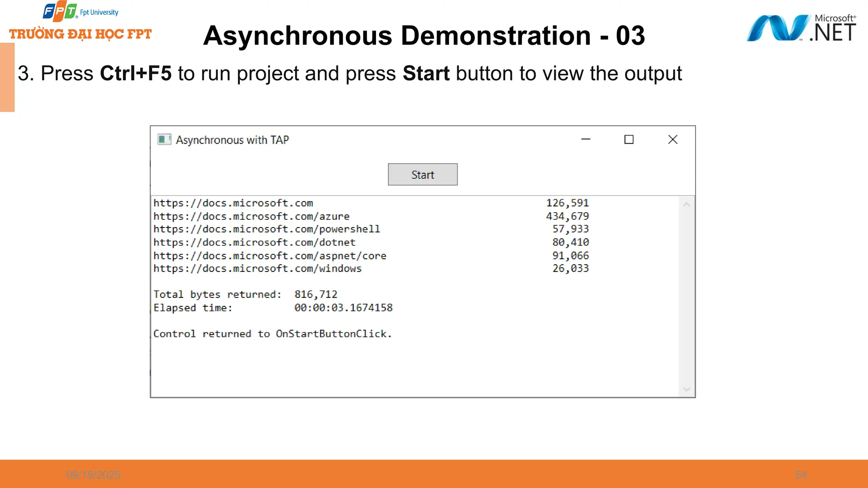Screen dimensions: 868x488
Task: Click the slide number 54
Action: click(x=801, y=475)
